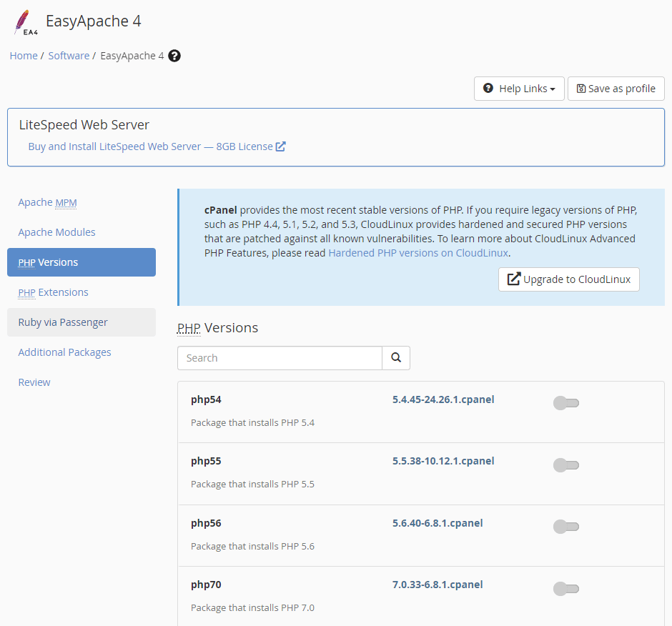672x626 pixels.
Task: Toggle php56 installation switch
Action: pos(566,527)
